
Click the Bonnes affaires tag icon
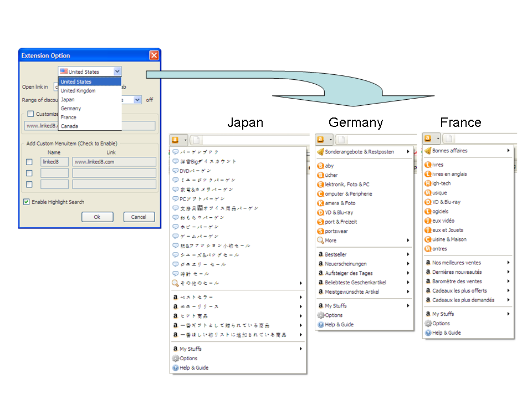[428, 151]
